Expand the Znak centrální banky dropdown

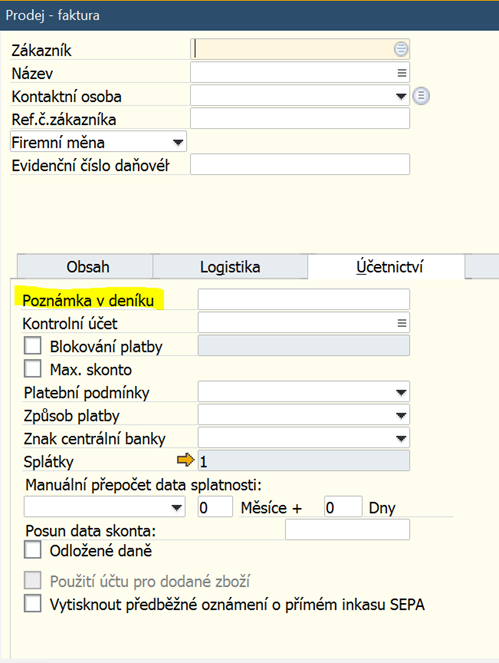tap(400, 438)
